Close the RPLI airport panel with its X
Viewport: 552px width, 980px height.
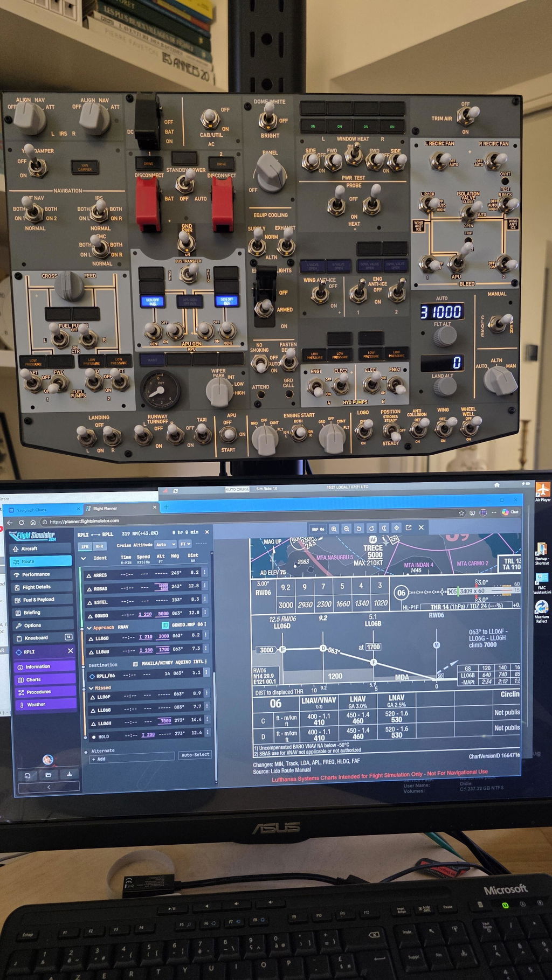coord(70,651)
